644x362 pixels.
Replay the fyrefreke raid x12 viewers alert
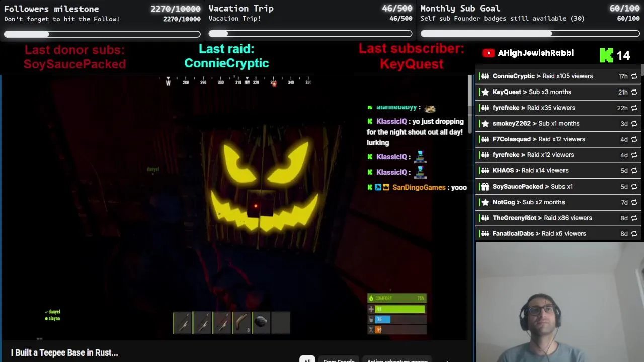634,155
